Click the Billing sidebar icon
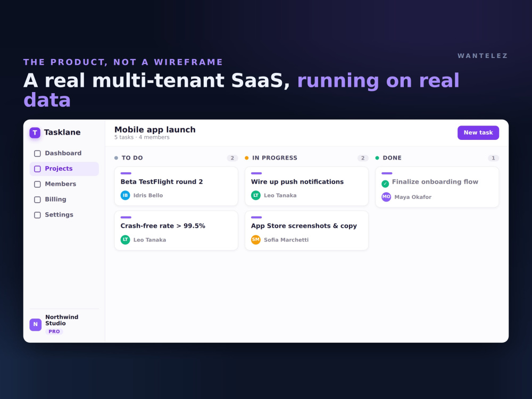Image resolution: width=532 pixels, height=399 pixels. (x=37, y=200)
